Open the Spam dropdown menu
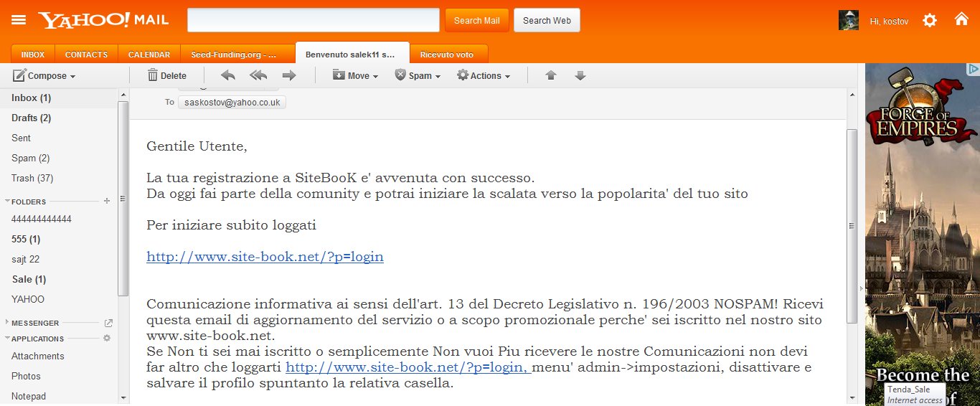 [418, 75]
